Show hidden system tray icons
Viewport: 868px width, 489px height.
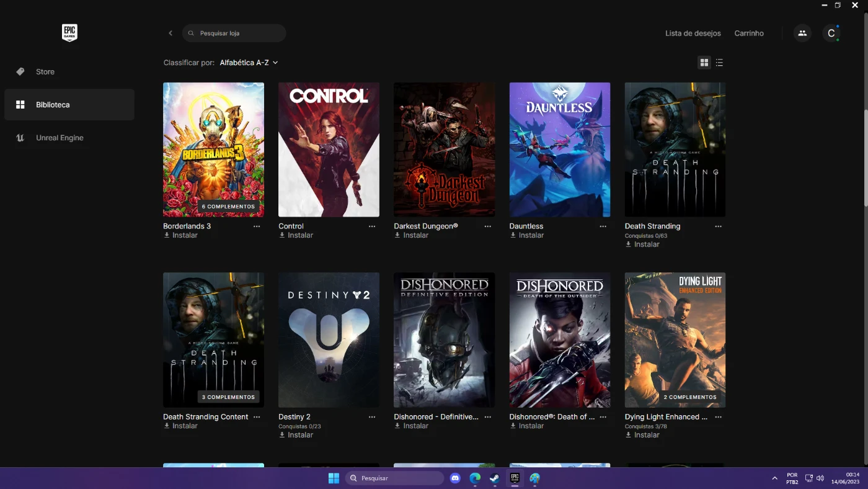click(774, 478)
